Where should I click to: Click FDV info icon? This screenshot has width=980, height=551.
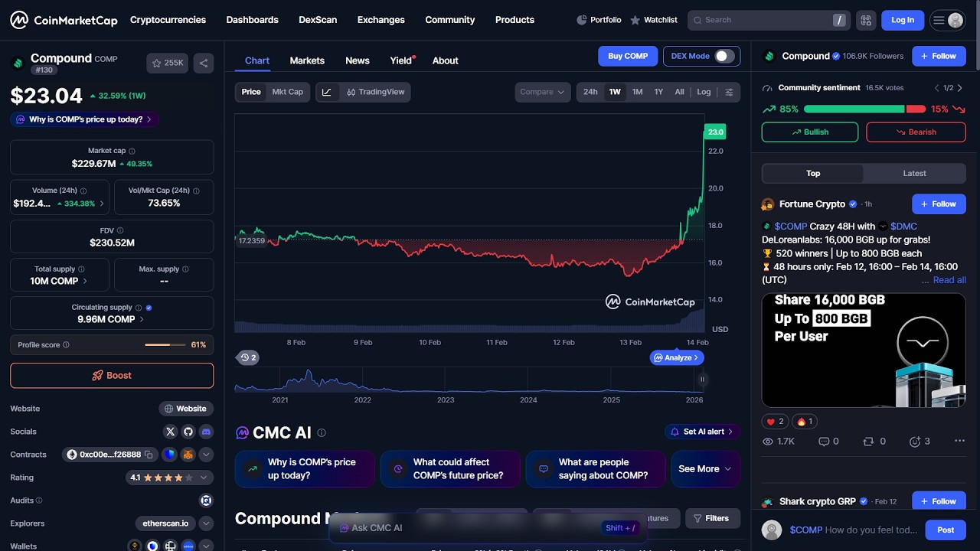(120, 230)
